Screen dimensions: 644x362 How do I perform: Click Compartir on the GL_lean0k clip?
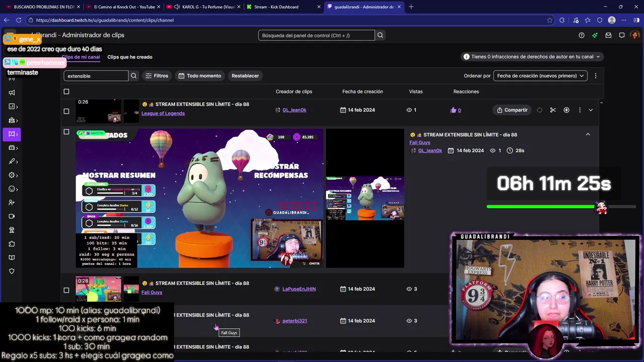[x=512, y=110]
